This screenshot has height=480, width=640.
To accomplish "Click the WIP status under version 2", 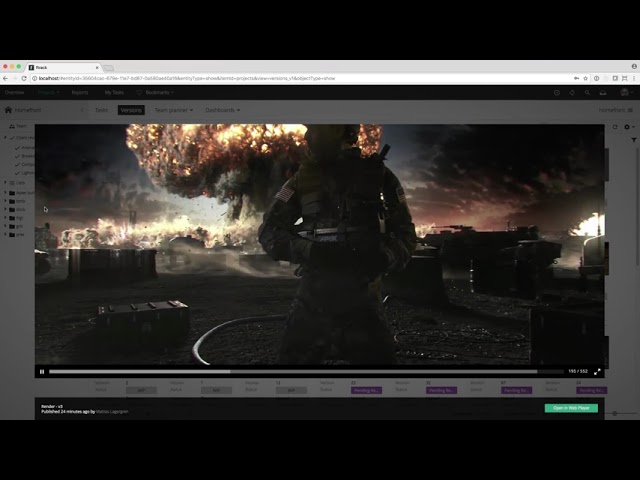I will pyautogui.click(x=141, y=390).
